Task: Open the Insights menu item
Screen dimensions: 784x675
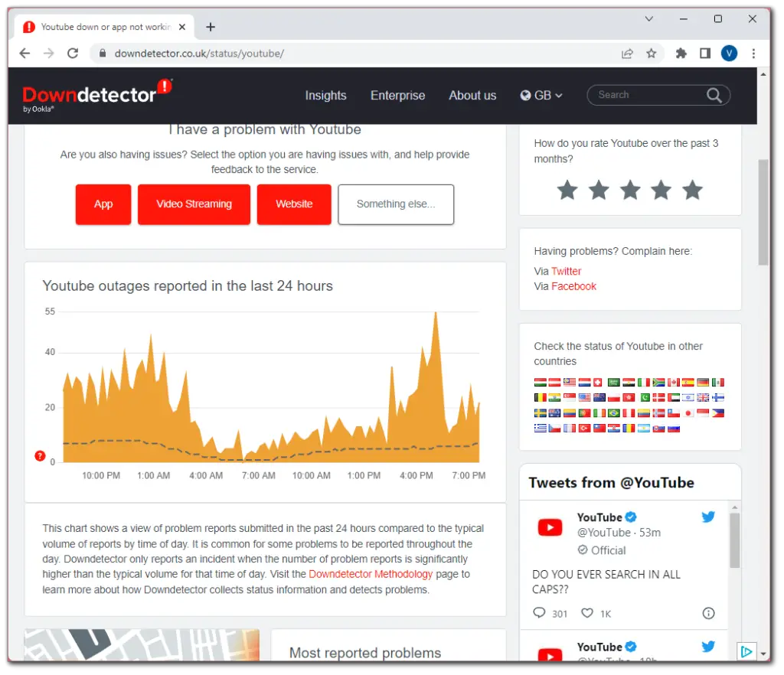Action: tap(325, 96)
